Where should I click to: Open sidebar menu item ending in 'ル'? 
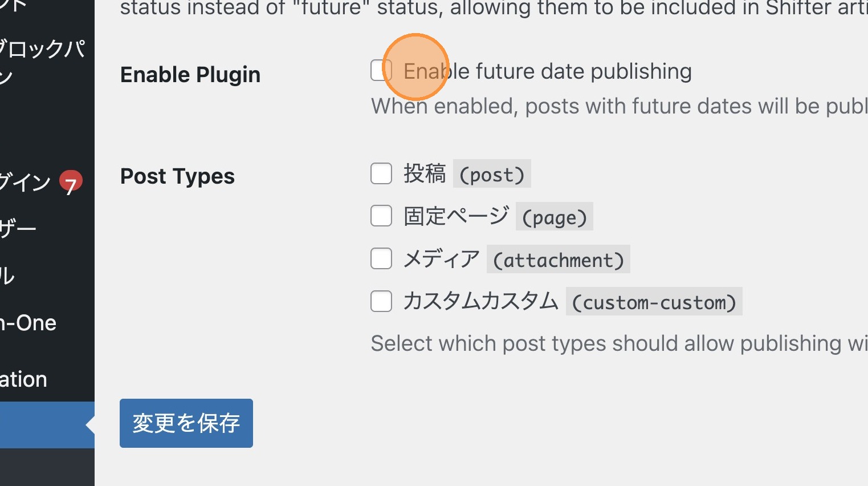coord(8,276)
